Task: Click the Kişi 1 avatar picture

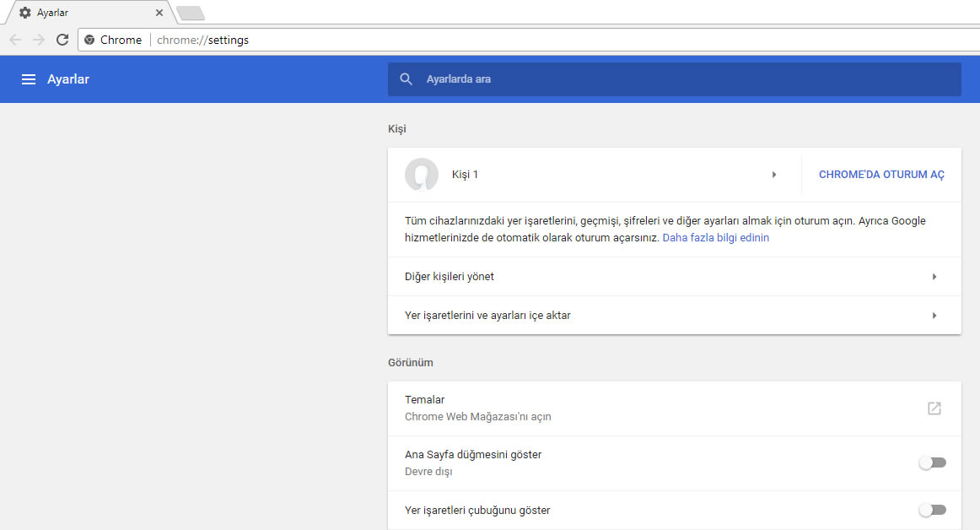Action: (x=421, y=175)
